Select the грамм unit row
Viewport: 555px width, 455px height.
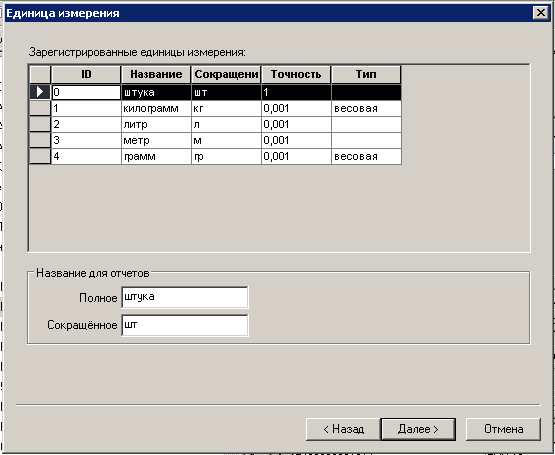point(226,156)
